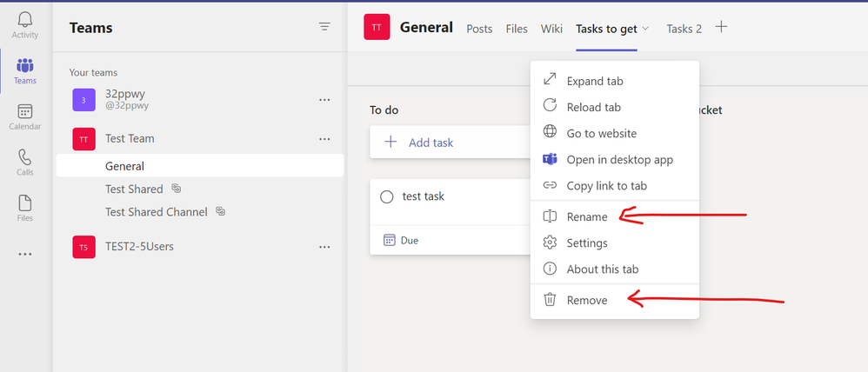Image resolution: width=868 pixels, height=372 pixels.
Task: Click the plus icon to add a tab
Action: point(721,27)
